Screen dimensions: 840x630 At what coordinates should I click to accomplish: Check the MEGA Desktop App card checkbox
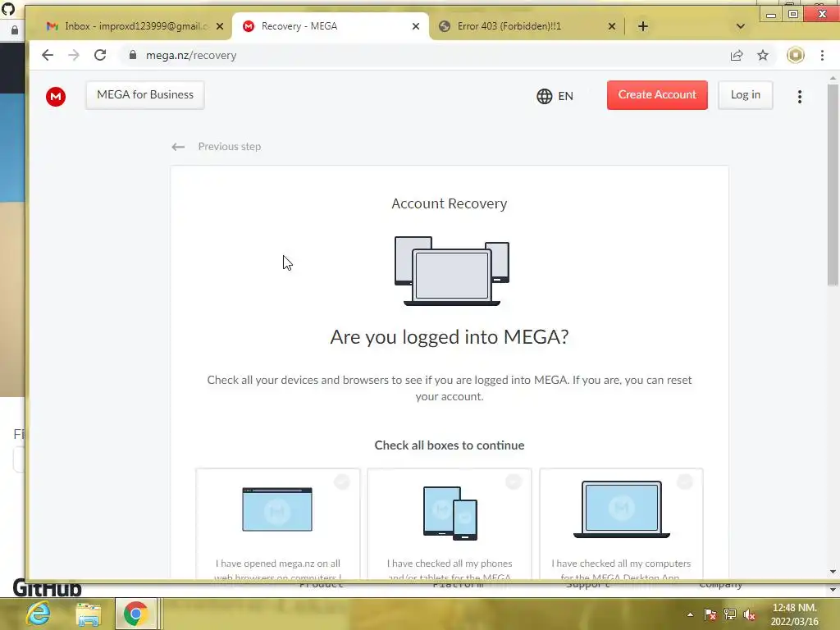click(x=685, y=482)
